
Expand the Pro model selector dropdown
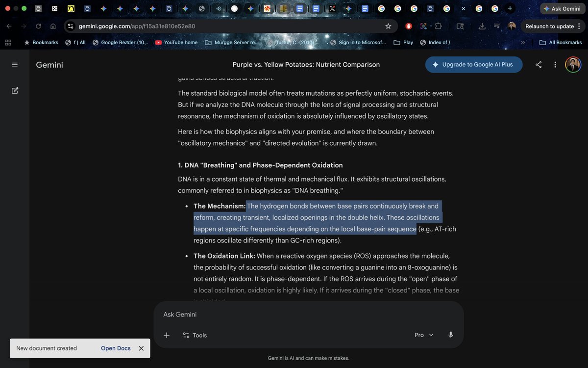(x=424, y=335)
